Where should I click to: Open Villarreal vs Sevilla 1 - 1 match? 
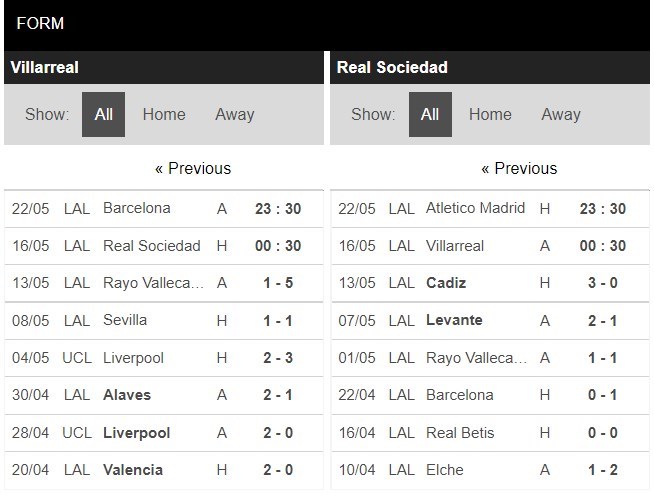(x=164, y=320)
